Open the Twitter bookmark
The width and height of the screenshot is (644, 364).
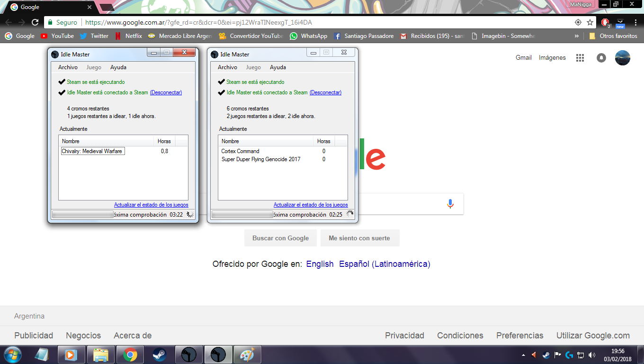[x=94, y=36]
